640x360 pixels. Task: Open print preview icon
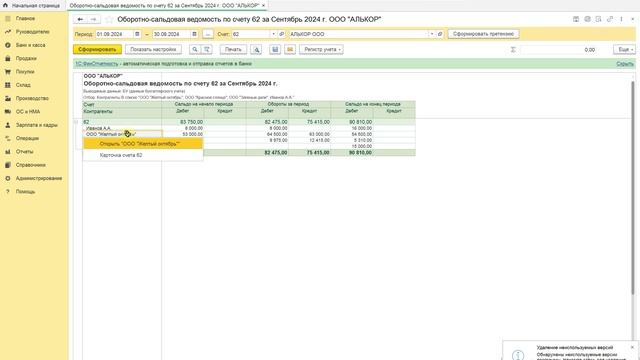point(256,49)
